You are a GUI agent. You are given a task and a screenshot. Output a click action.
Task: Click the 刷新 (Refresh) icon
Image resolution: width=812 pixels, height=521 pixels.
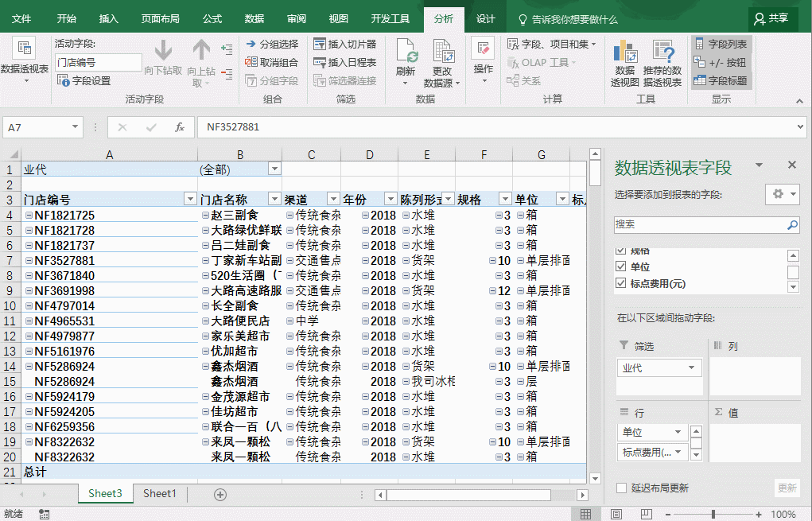tap(406, 53)
